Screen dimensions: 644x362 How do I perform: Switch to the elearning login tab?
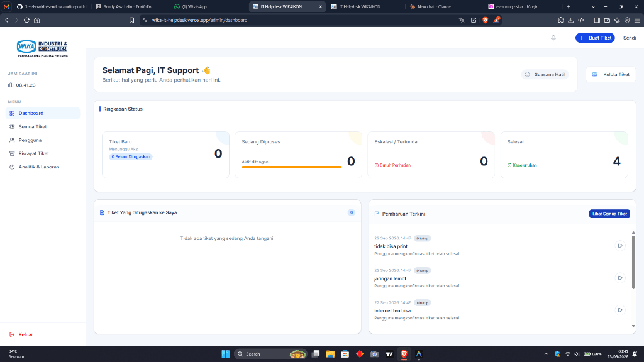[523, 6]
